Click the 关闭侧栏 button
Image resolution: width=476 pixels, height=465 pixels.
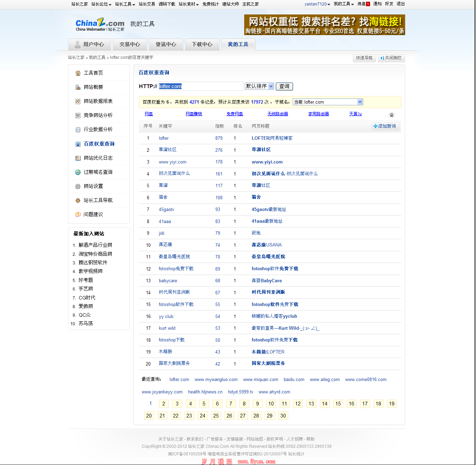coord(391,58)
